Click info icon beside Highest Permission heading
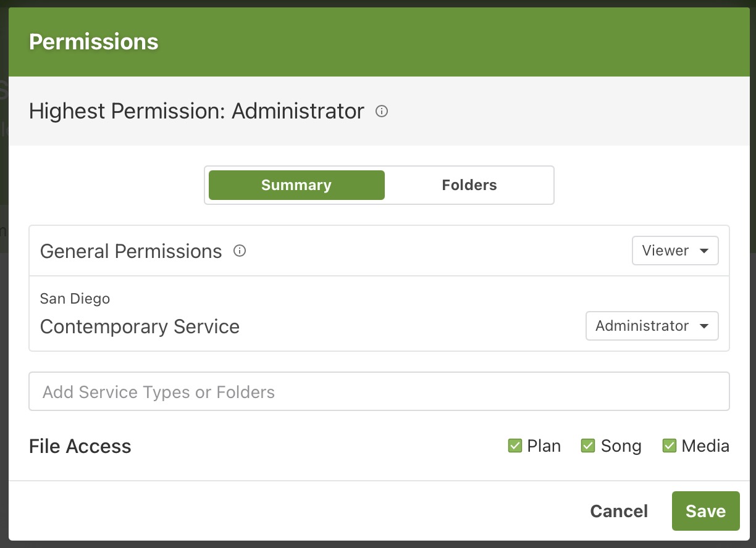Image resolution: width=756 pixels, height=548 pixels. point(382,112)
